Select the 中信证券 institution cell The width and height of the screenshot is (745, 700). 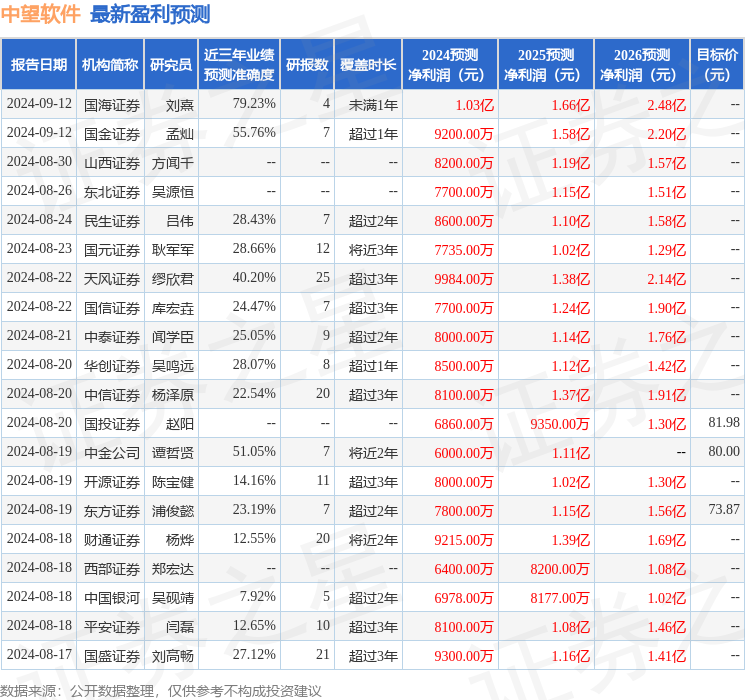point(112,395)
